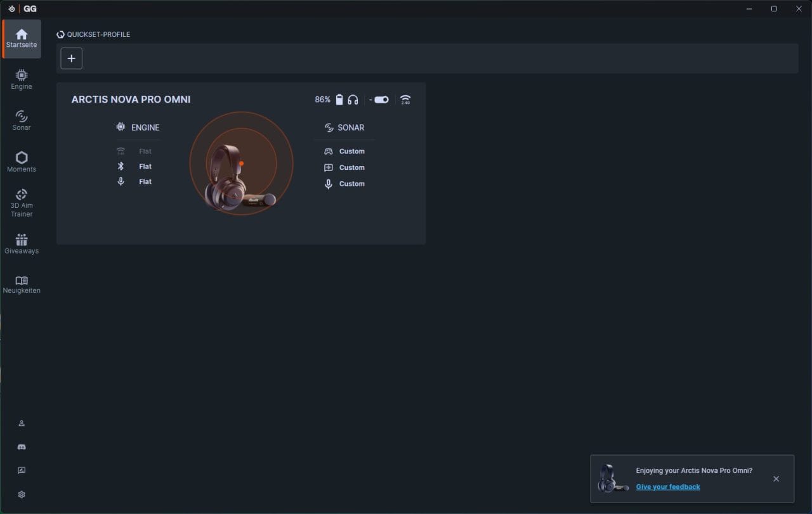Click the Engine wireless EQ icon
The height and width of the screenshot is (514, 812).
pyautogui.click(x=121, y=151)
